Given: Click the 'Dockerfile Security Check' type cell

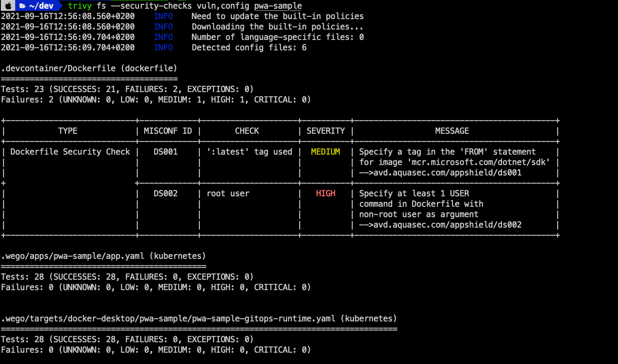Looking at the screenshot, I should click(70, 152).
